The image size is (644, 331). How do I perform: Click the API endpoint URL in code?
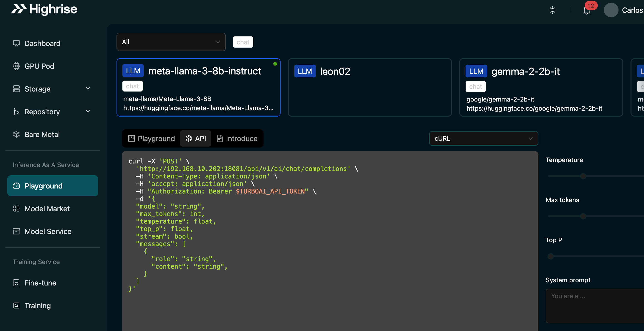click(243, 169)
